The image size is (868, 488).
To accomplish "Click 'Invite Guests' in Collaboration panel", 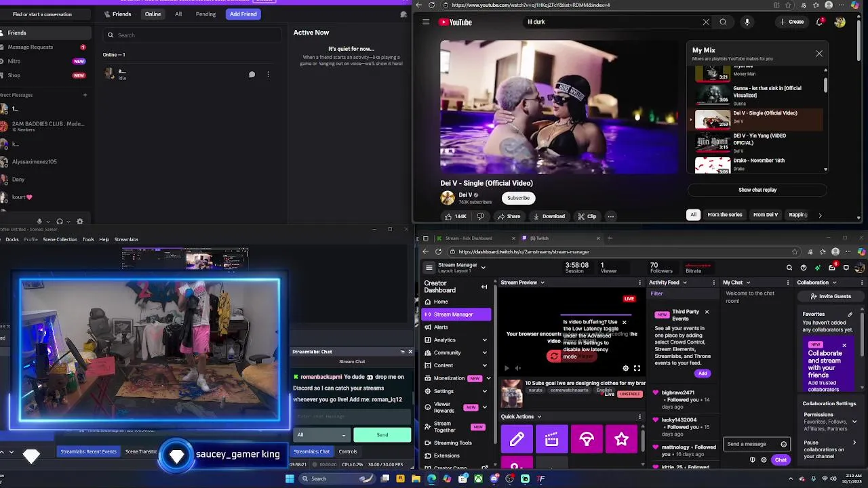I will coord(831,296).
